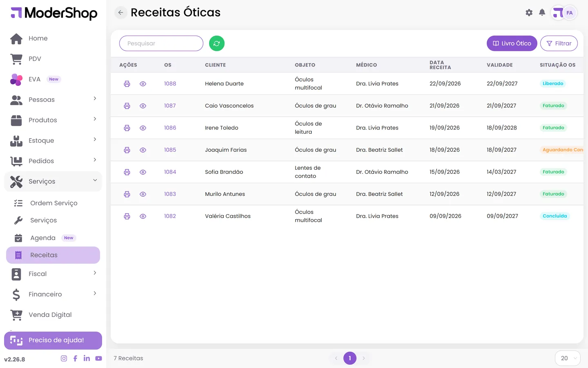
Task: Open notifications bell
Action: click(542, 13)
